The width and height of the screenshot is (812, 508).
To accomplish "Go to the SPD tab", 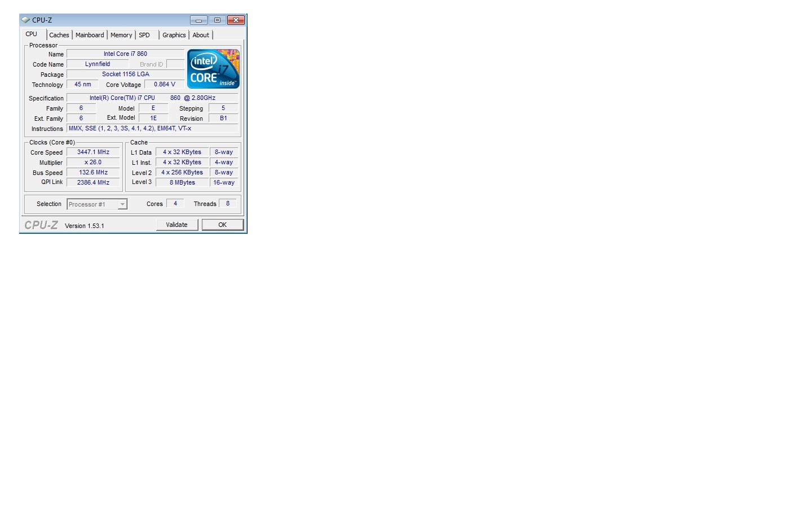I will click(144, 35).
